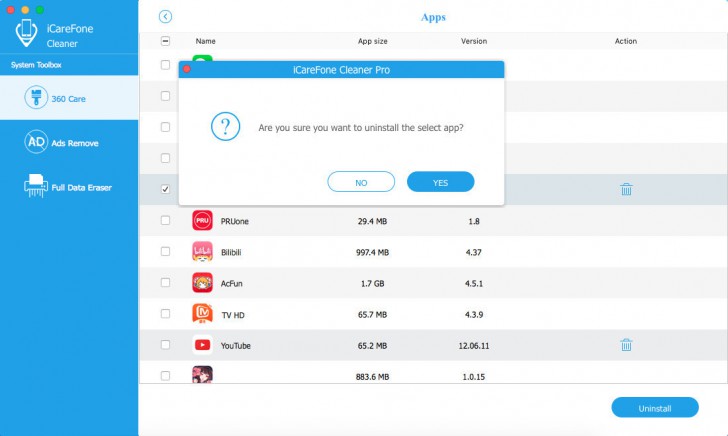
Task: Click the TV HD app icon
Action: [x=202, y=313]
